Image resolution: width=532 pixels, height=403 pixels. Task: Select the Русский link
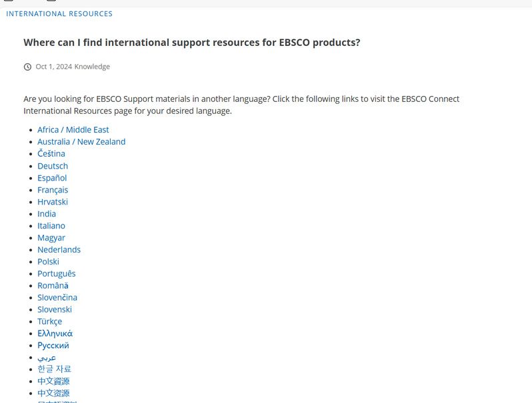click(x=53, y=346)
